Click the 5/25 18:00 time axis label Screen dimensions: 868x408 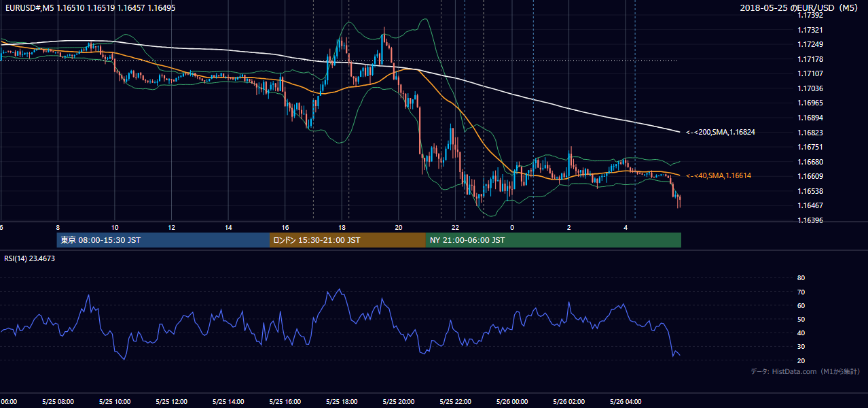(342, 402)
